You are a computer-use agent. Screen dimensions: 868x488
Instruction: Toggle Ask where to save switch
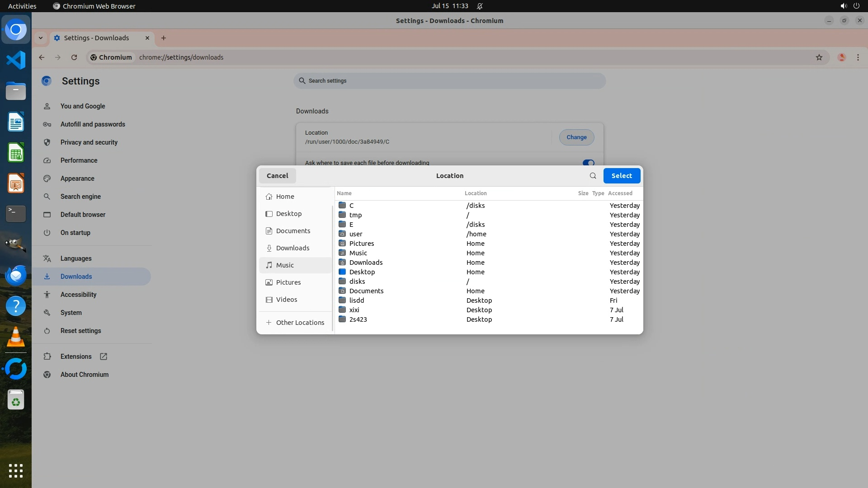tap(588, 163)
